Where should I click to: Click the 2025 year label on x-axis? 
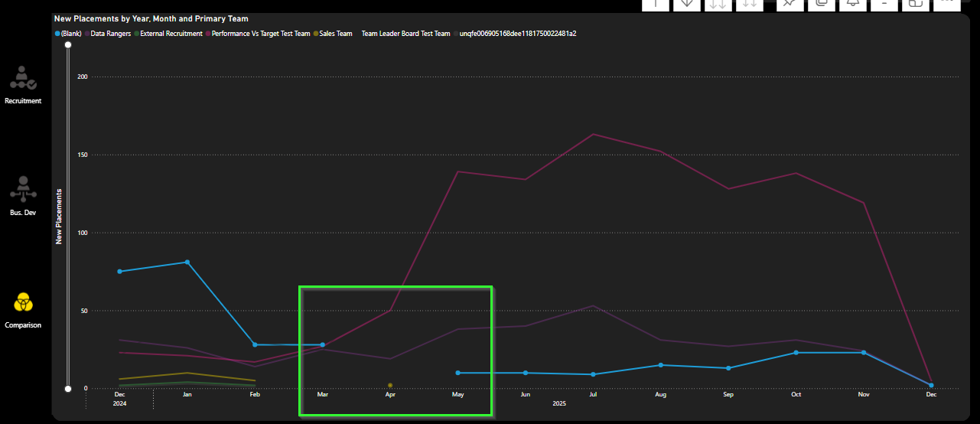(x=559, y=403)
